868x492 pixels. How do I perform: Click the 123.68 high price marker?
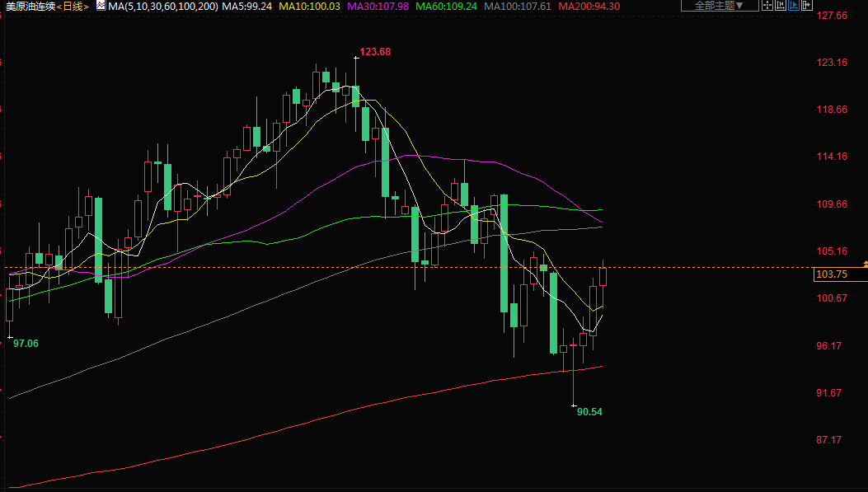[375, 52]
